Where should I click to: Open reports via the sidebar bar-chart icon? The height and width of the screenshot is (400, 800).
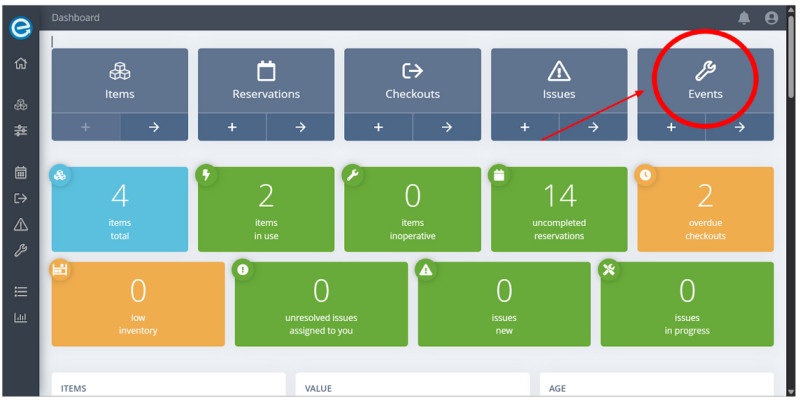click(20, 317)
